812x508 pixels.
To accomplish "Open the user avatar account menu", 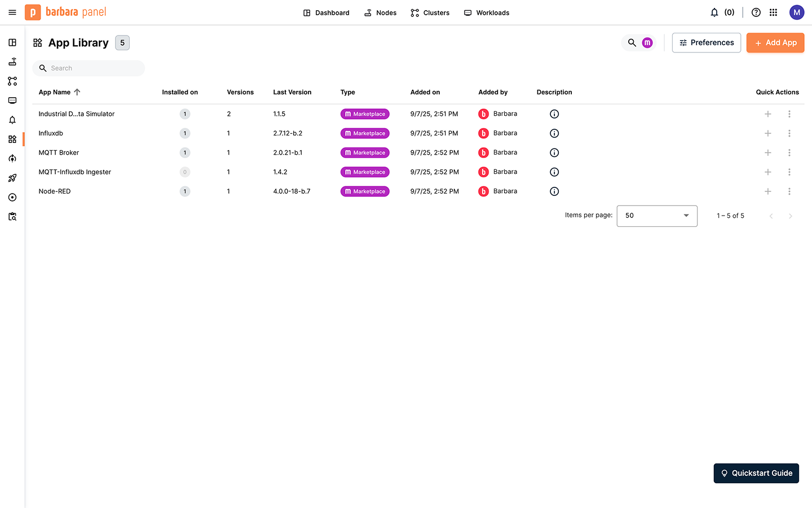I will click(x=797, y=12).
